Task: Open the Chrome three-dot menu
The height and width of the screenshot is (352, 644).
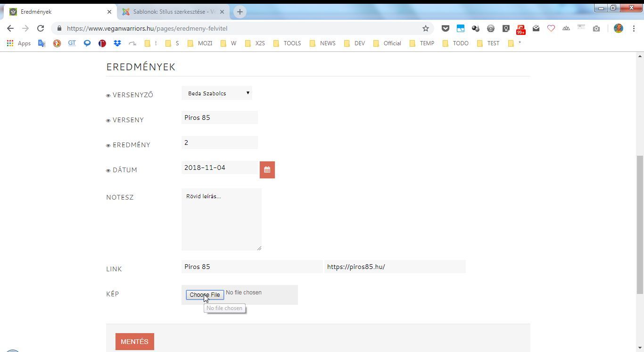Action: pyautogui.click(x=634, y=28)
